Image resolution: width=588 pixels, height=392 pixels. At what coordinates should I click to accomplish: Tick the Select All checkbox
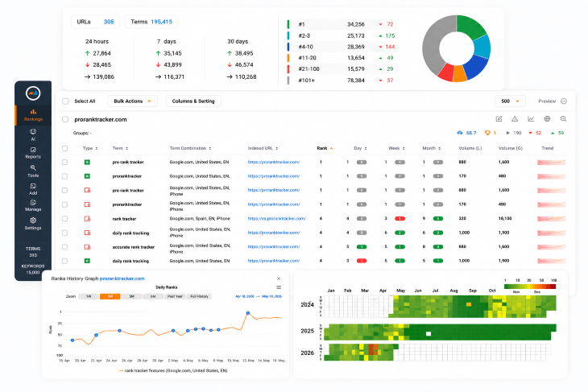pyautogui.click(x=65, y=101)
